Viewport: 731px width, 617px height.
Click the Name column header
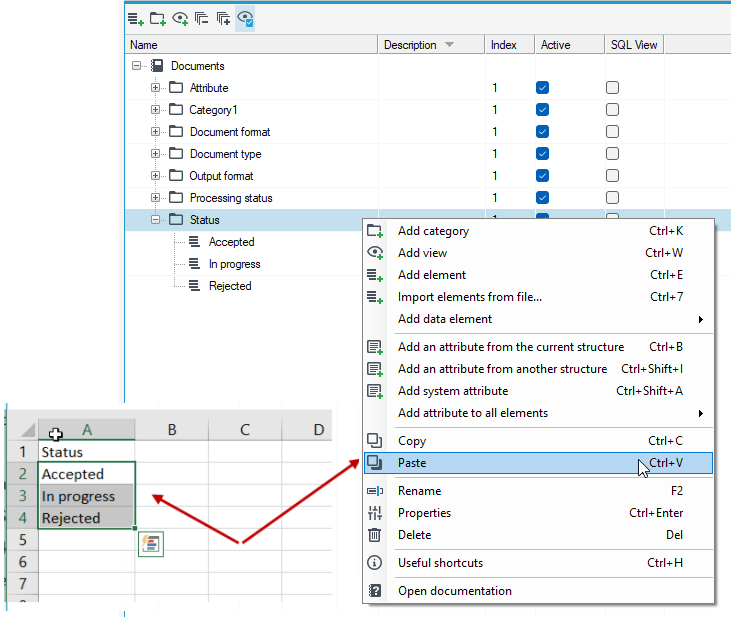[x=251, y=45]
